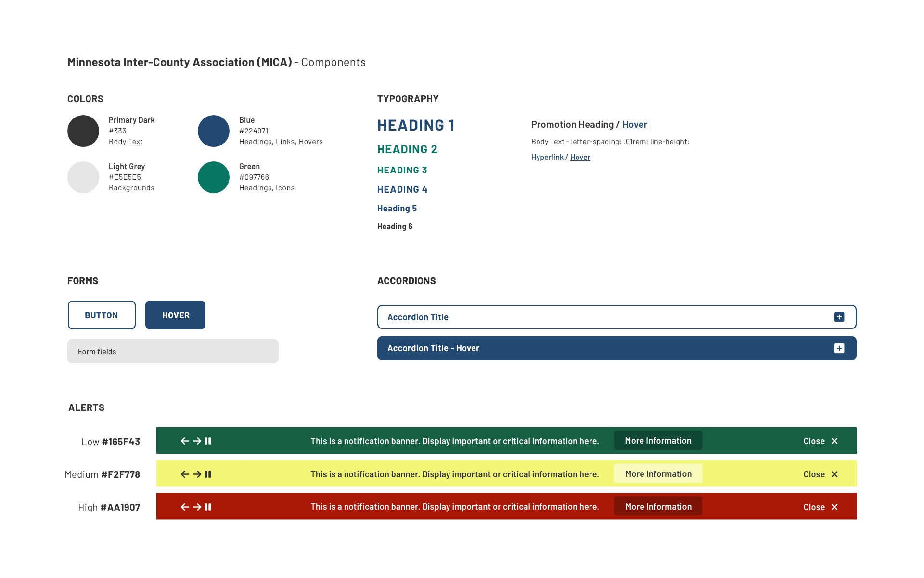Click the filled HOVER button
Viewport: 924px width, 578px height.
(x=175, y=315)
